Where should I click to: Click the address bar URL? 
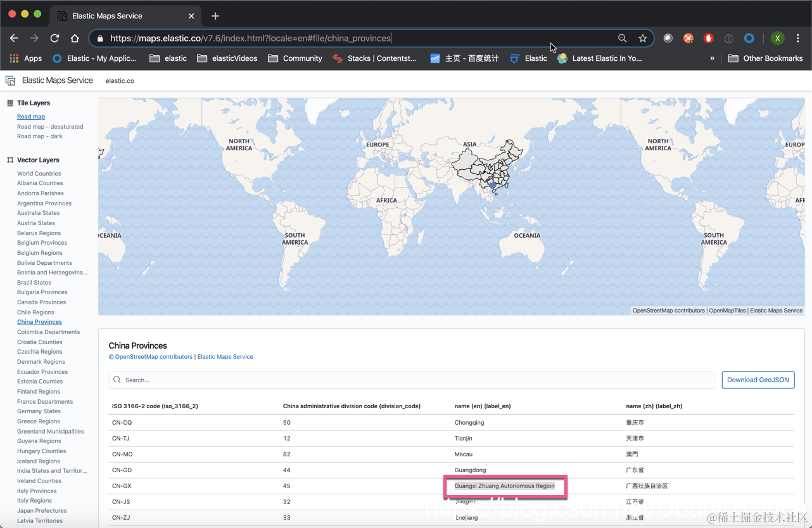tap(251, 38)
